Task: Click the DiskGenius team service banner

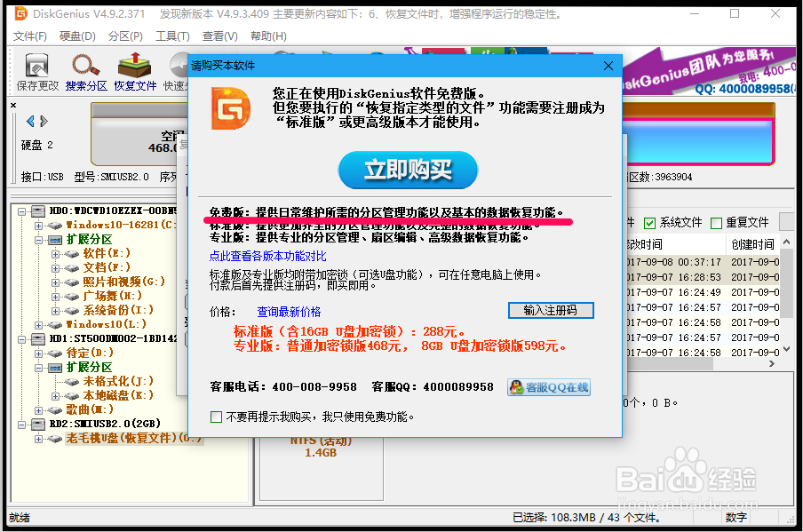Action: pos(709,72)
